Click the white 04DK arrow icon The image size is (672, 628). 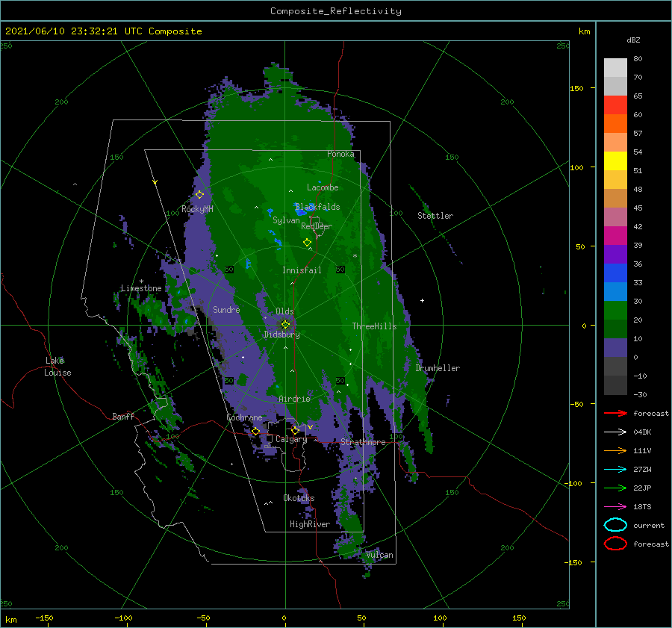pos(615,432)
